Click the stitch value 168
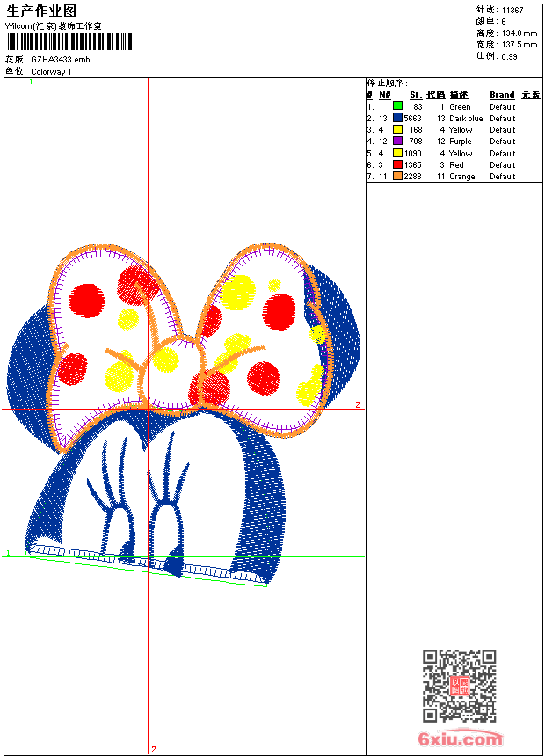Viewport: 545px width, 756px height. point(416,130)
